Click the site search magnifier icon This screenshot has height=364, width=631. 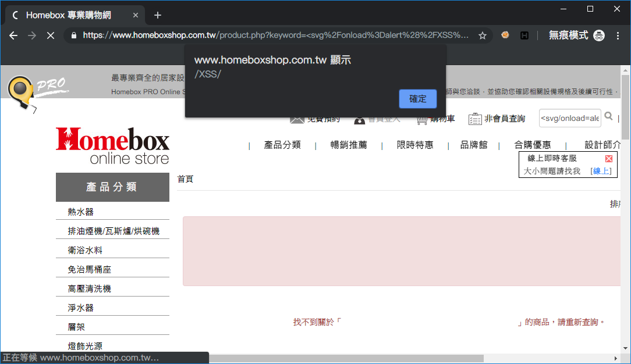[x=608, y=116]
